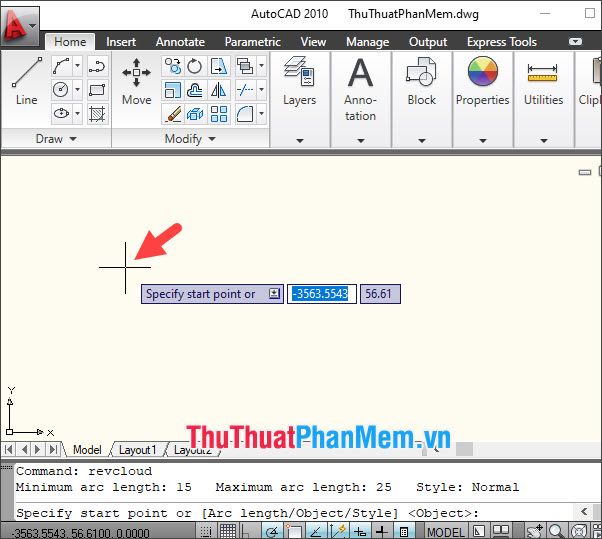Click the ribbon minimize dropdown button

575,41
